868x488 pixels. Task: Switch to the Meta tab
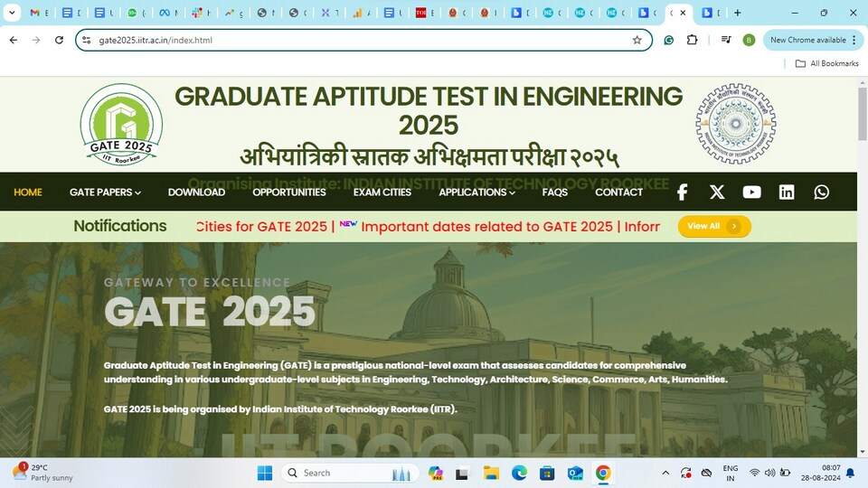[169, 13]
